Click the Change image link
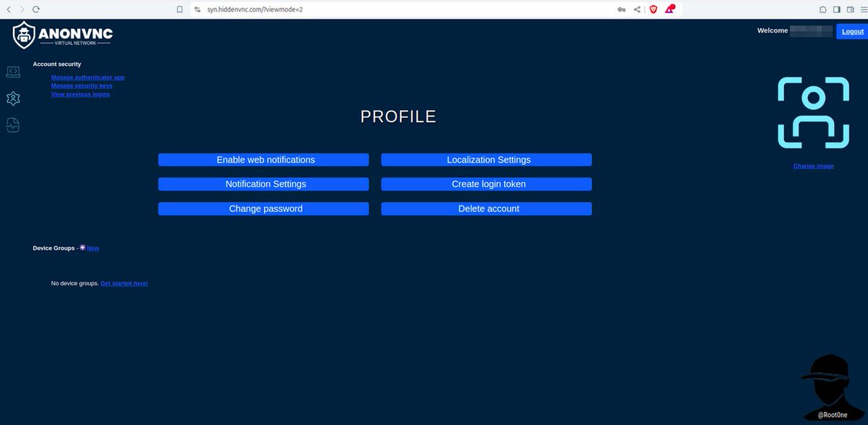This screenshot has height=425, width=868. (813, 166)
